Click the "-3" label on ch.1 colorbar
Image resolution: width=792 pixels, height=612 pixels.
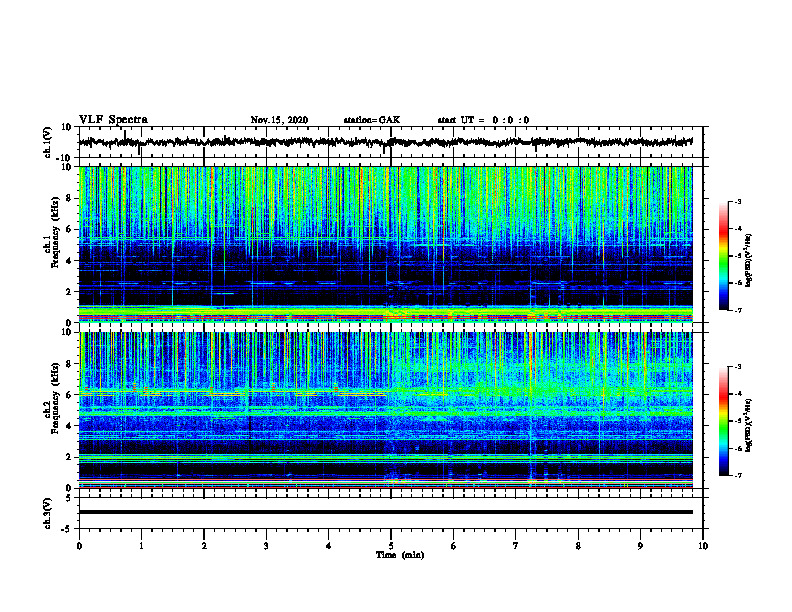(x=737, y=201)
